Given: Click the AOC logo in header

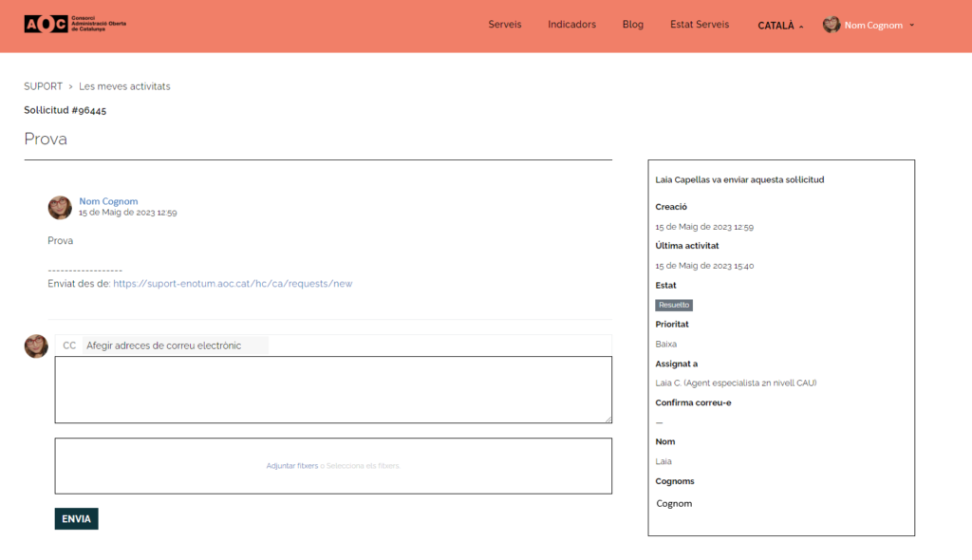Looking at the screenshot, I should (x=74, y=25).
